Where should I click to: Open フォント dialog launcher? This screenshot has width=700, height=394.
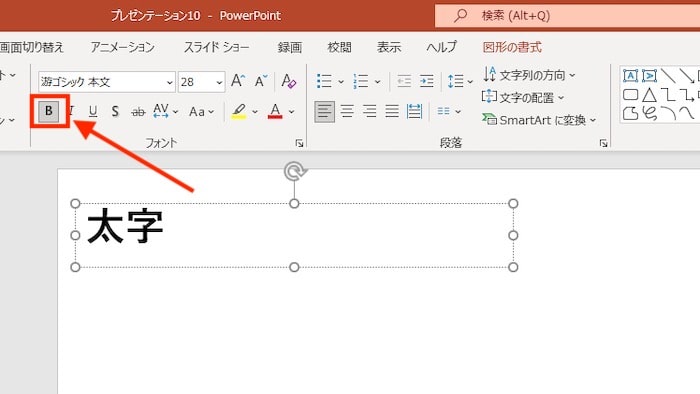(x=300, y=143)
